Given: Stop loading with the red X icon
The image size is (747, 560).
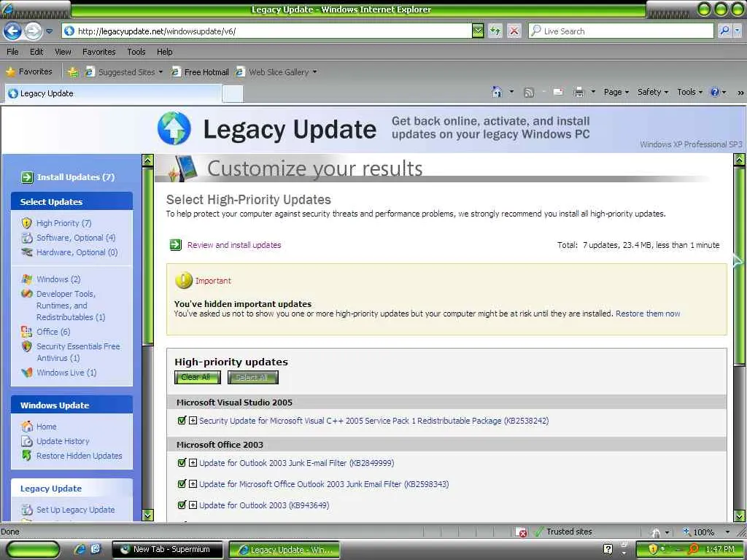Looking at the screenshot, I should click(514, 31).
